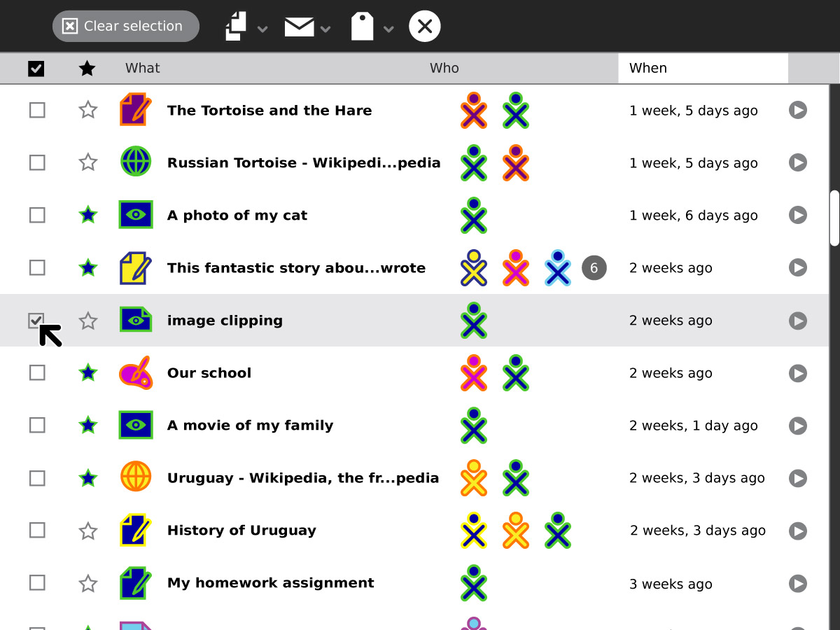Star the My homework assignment entry
The width and height of the screenshot is (840, 630).
[x=87, y=583]
